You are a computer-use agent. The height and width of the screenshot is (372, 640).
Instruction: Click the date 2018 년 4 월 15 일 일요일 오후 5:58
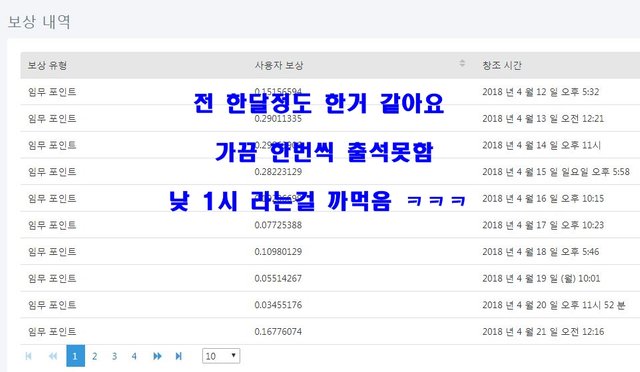pyautogui.click(x=556, y=172)
